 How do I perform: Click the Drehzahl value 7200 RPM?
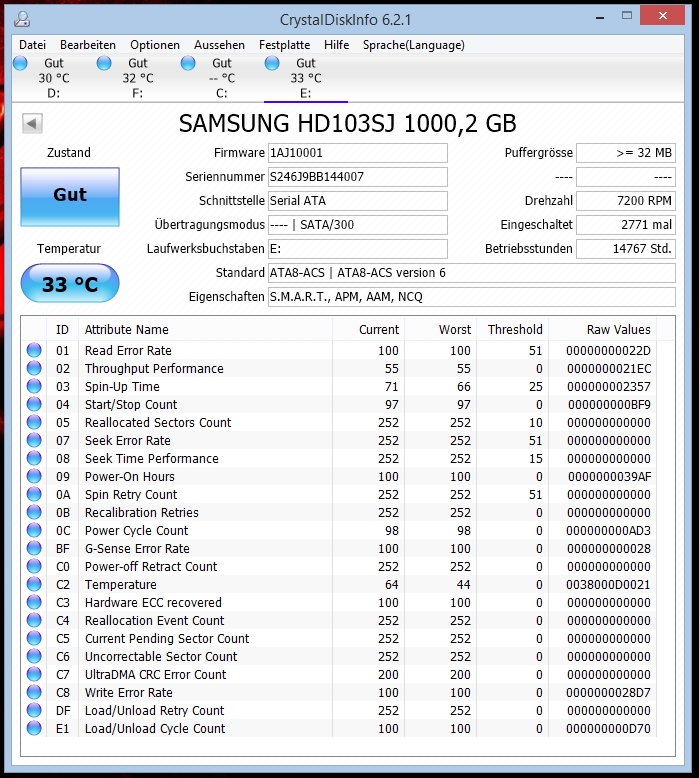pyautogui.click(x=626, y=201)
